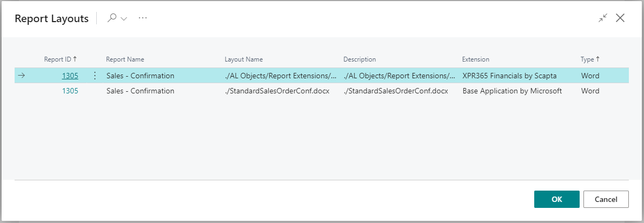Open the more options ellipsis menu
This screenshot has width=644, height=223.
pyautogui.click(x=143, y=18)
